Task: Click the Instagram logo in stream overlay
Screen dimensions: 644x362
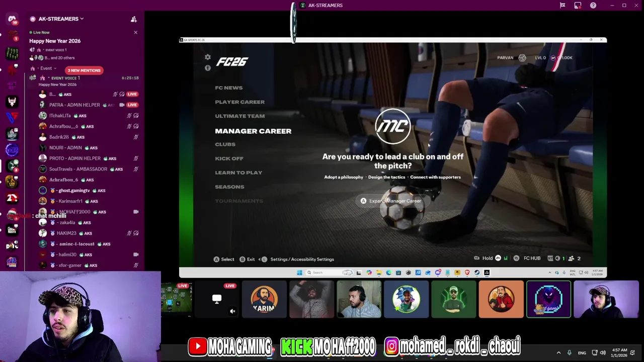Action: click(391, 346)
